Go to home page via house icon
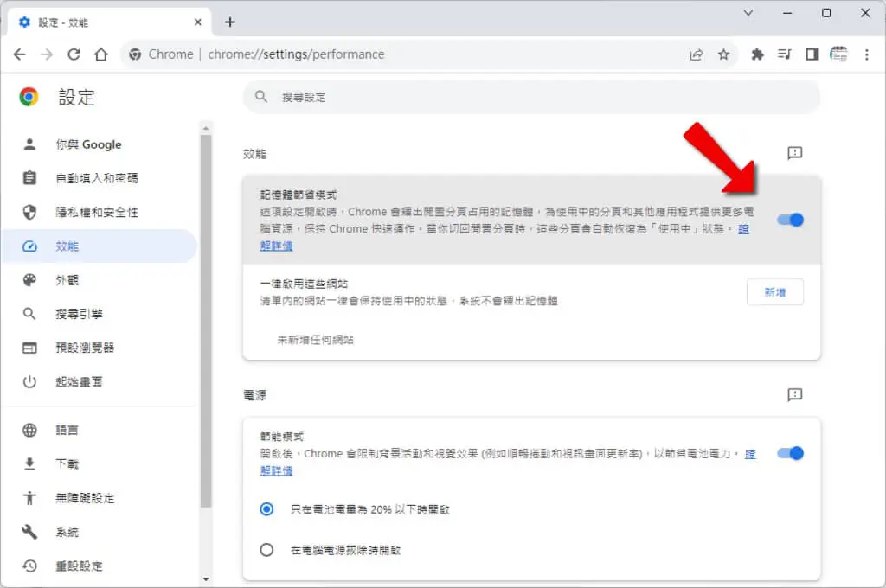 tap(101, 54)
